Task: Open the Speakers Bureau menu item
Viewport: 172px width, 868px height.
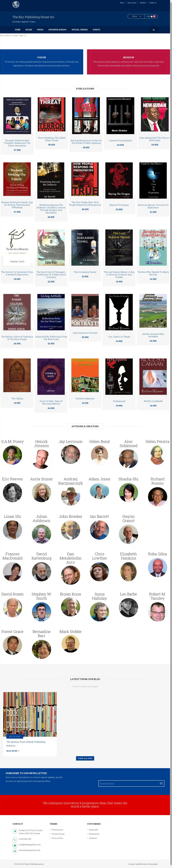Action: click(57, 30)
